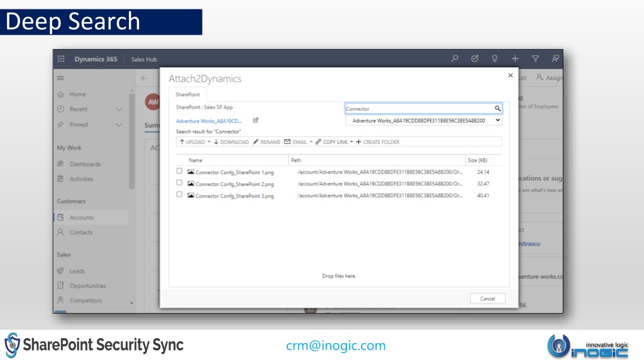Click the path of Connector Config_SharePoint 1.png
This screenshot has height=362, width=644.
pyautogui.click(x=380, y=172)
